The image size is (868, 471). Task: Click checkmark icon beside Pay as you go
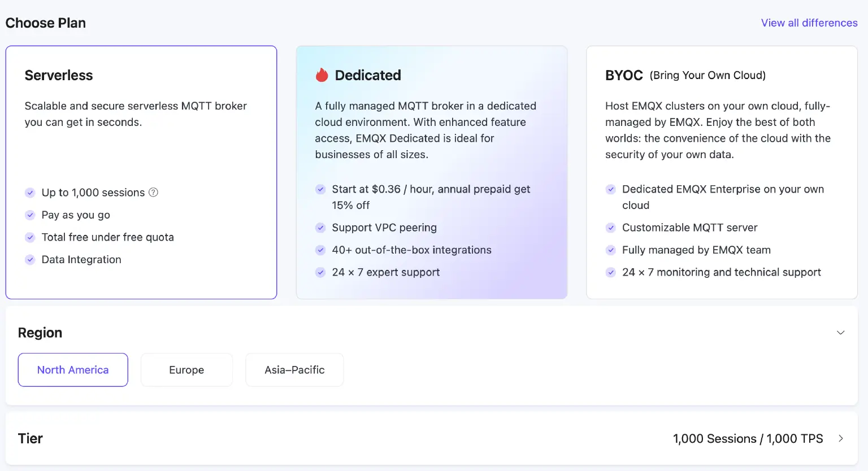(30, 215)
